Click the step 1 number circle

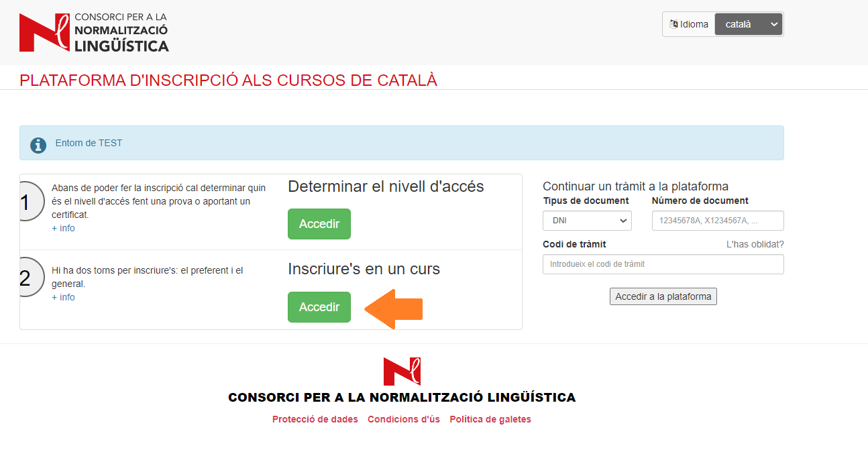(x=27, y=202)
